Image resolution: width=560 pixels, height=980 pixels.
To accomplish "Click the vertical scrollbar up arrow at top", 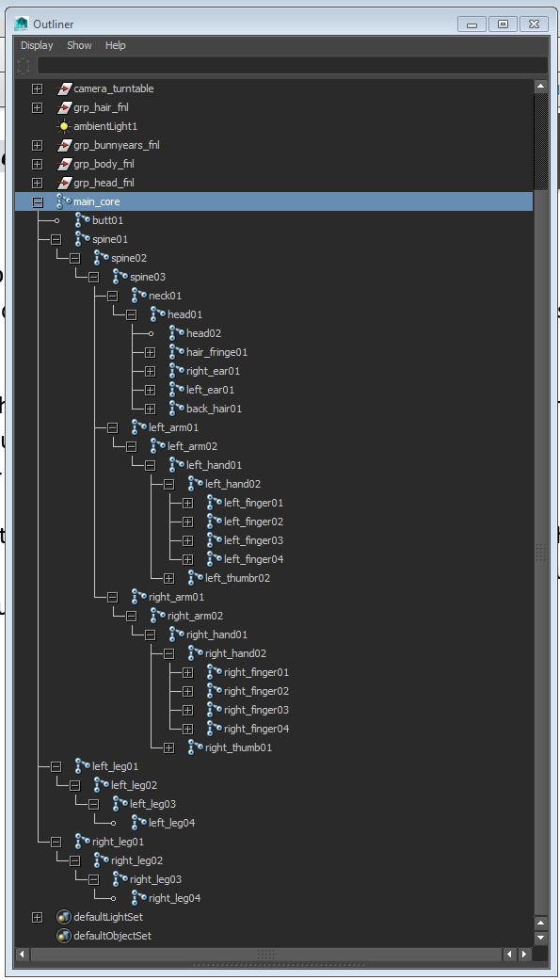I will (541, 86).
